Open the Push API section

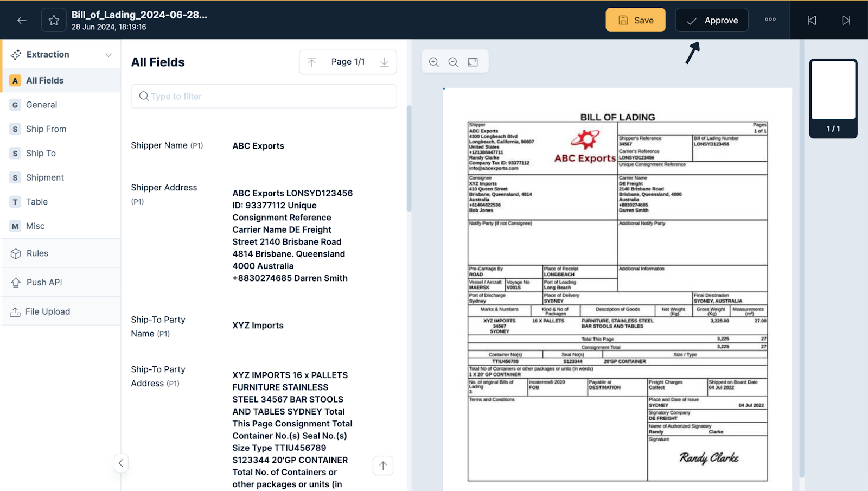tap(61, 282)
